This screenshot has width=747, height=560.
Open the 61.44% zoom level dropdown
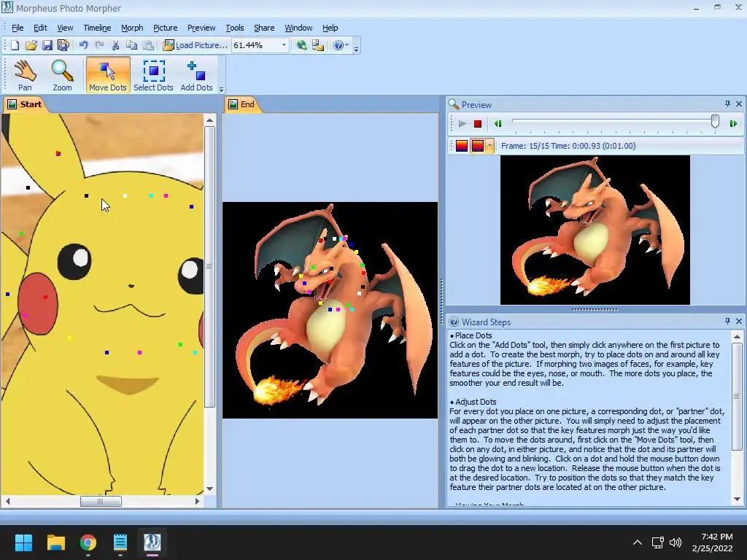[x=284, y=45]
